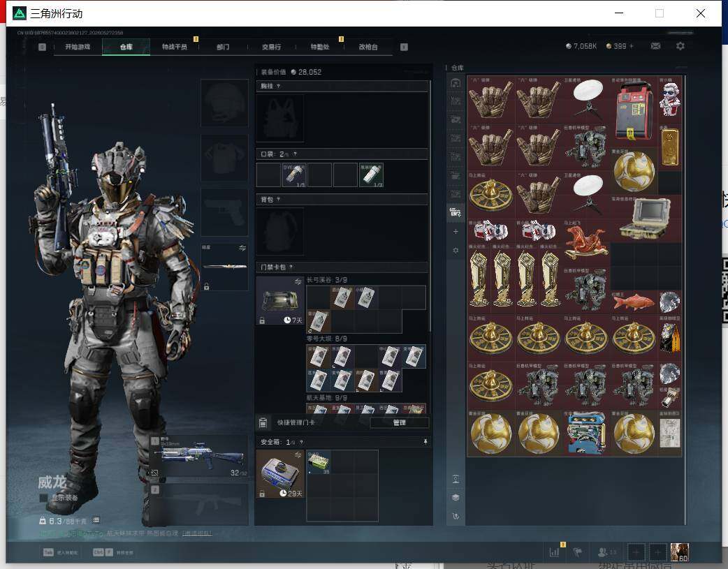728x569 pixels.
Task: Toggle the 显示装备 checkbox
Action: tap(43, 498)
